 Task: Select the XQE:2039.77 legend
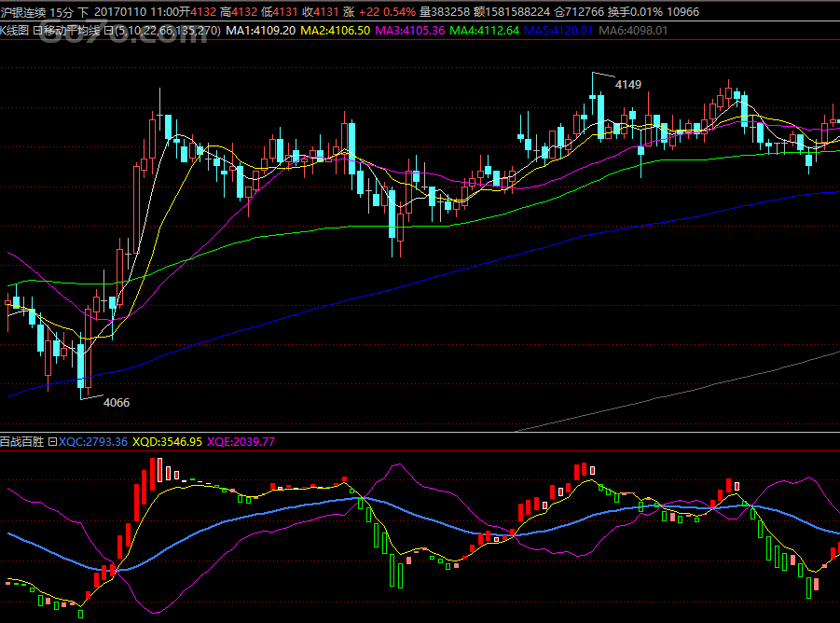[x=241, y=442]
